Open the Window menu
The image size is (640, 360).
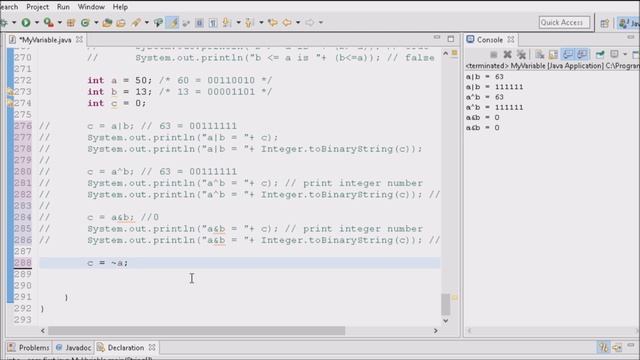(91, 7)
